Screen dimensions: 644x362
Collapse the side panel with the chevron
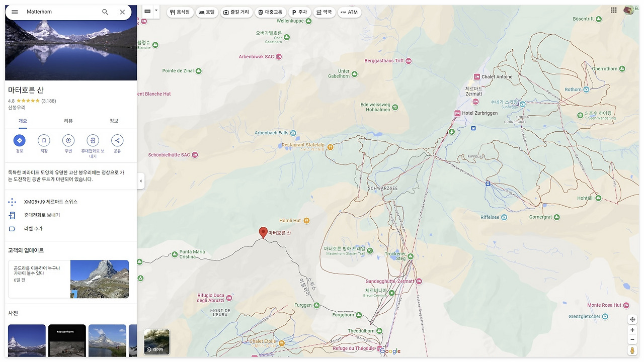tap(141, 181)
